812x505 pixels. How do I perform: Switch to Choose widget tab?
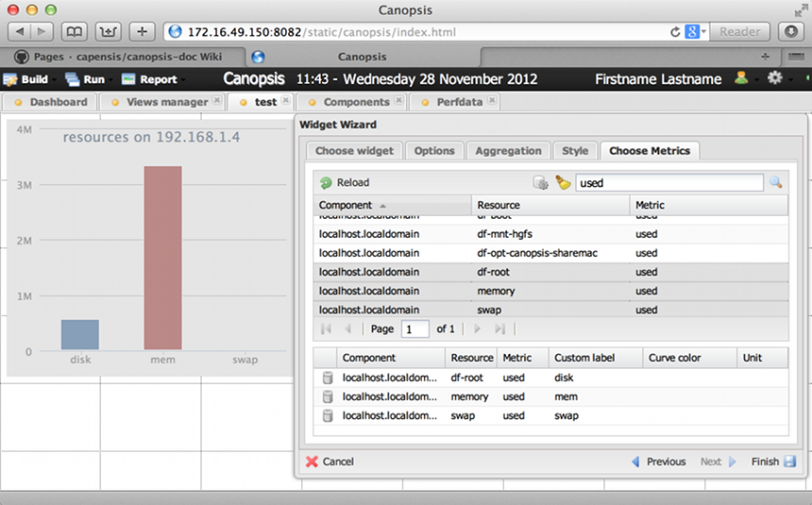point(354,151)
